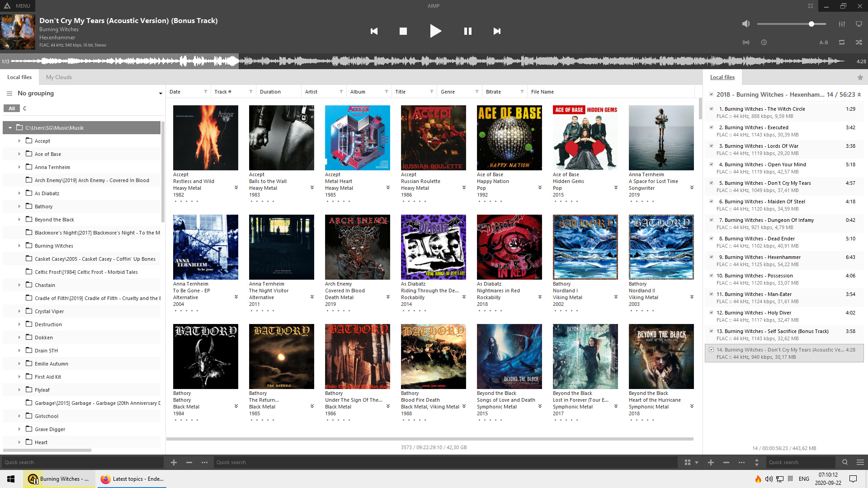Toggle checkmark on track 10 Possession

pyautogui.click(x=711, y=275)
